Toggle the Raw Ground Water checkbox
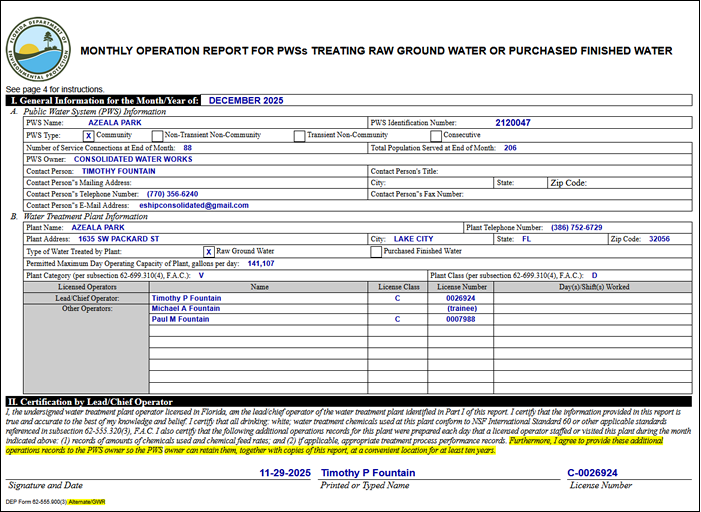This screenshot has height=512, width=701. click(x=209, y=252)
